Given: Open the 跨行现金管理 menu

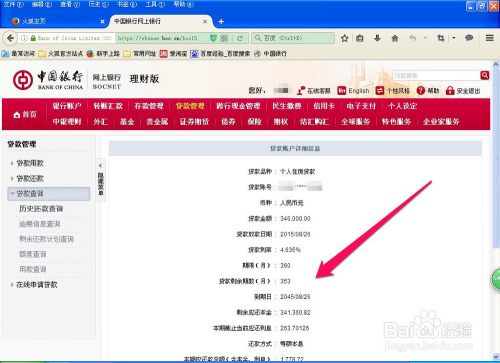Looking at the screenshot, I should [238, 106].
